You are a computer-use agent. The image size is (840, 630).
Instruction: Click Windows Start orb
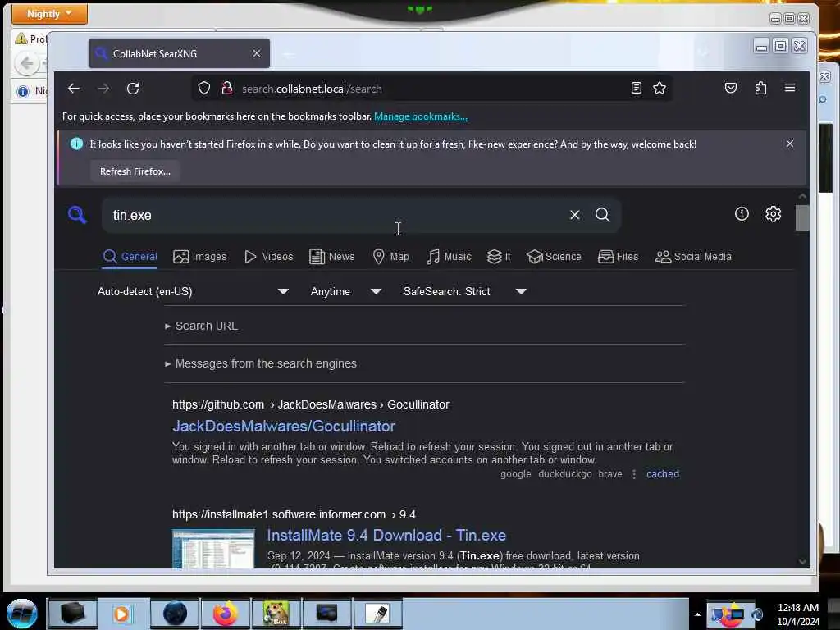tap(22, 614)
